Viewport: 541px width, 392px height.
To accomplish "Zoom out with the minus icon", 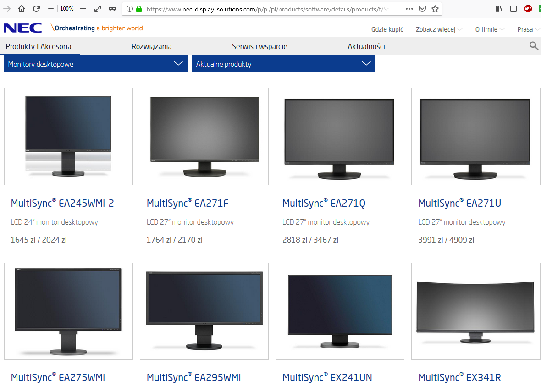I will (x=51, y=9).
